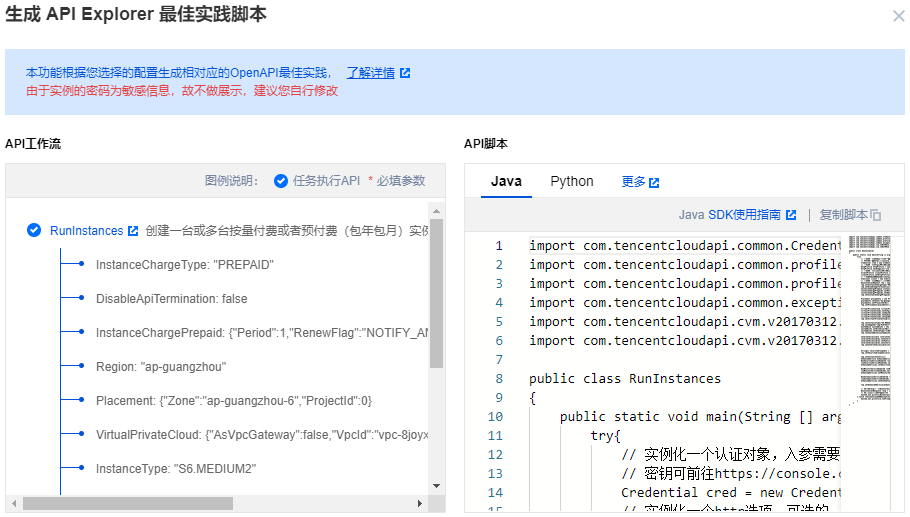Click external-link icon beside 更多
This screenshot has width=910, height=517.
click(654, 183)
